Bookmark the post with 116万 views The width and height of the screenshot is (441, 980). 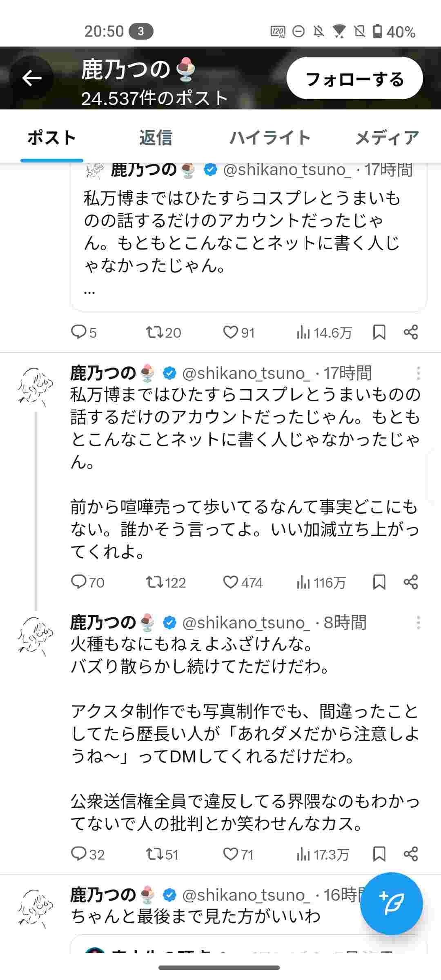(x=379, y=582)
